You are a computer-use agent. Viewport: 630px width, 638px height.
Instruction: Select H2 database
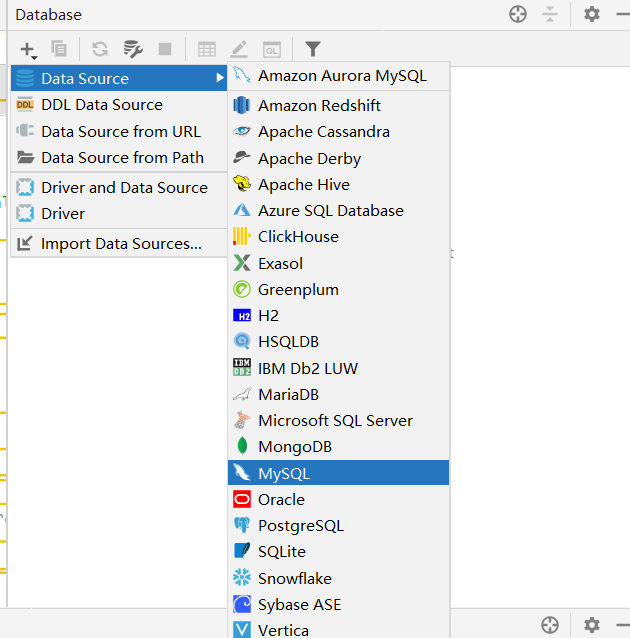339,316
